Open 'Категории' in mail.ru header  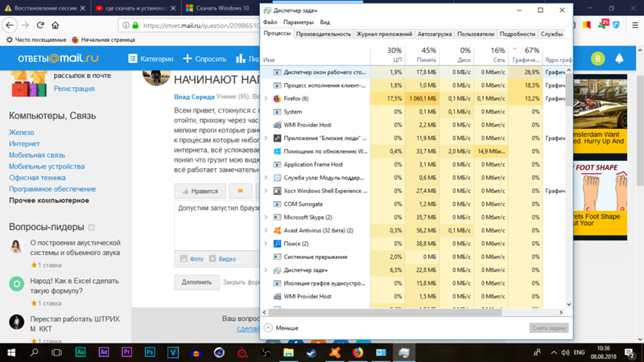151,59
